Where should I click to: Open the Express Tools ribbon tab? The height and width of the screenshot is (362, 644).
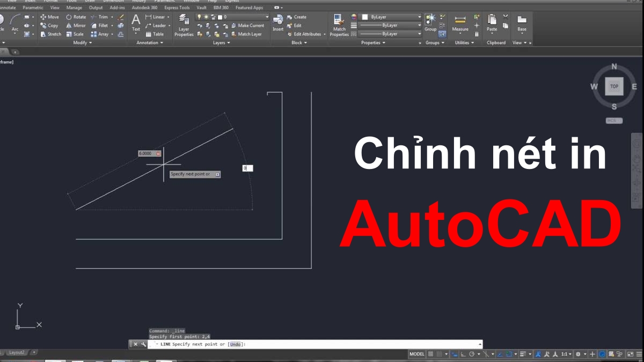[177, 8]
